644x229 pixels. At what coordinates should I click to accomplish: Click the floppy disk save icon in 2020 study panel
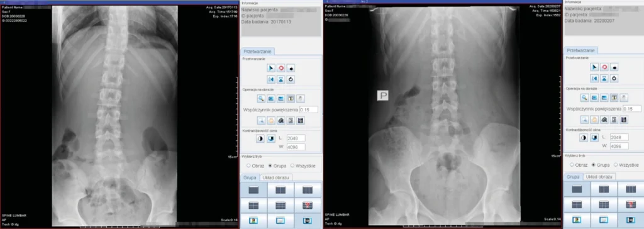pyautogui.click(x=624, y=120)
